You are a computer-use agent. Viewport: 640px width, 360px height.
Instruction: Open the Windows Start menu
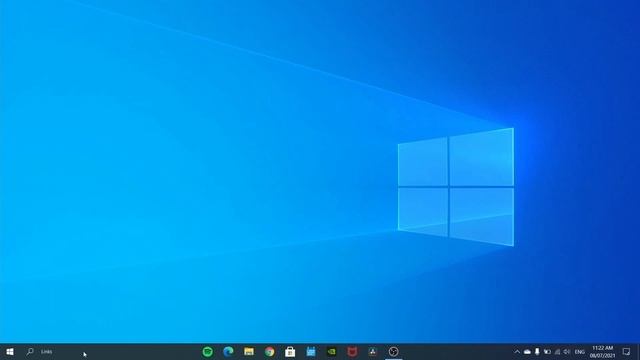click(x=10, y=351)
